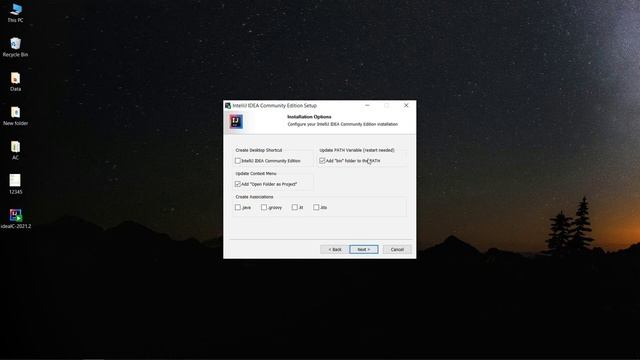
Task: Open This PC desktop icon
Action: point(16,12)
